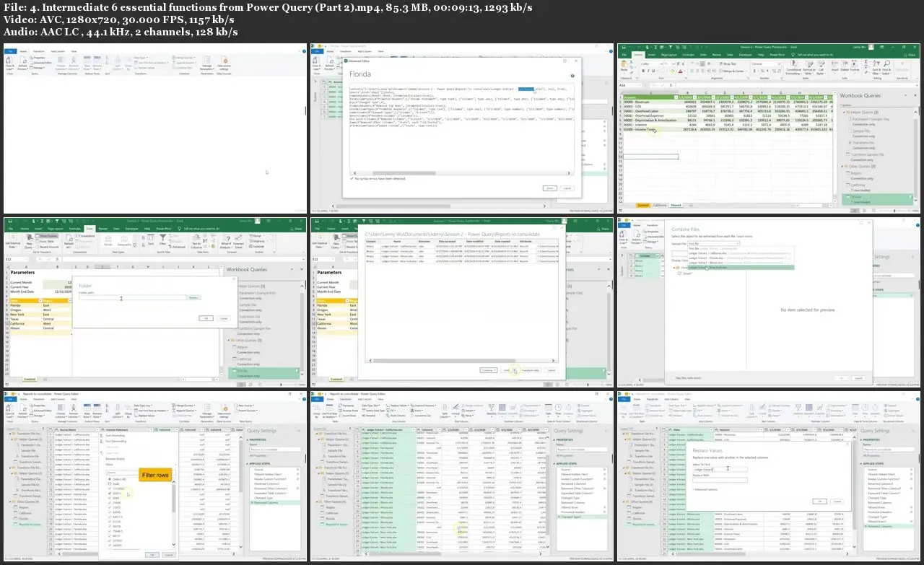The image size is (924, 565).
Task: Toggle Show Queries in the Folder dialog frame
Action: 46,235
